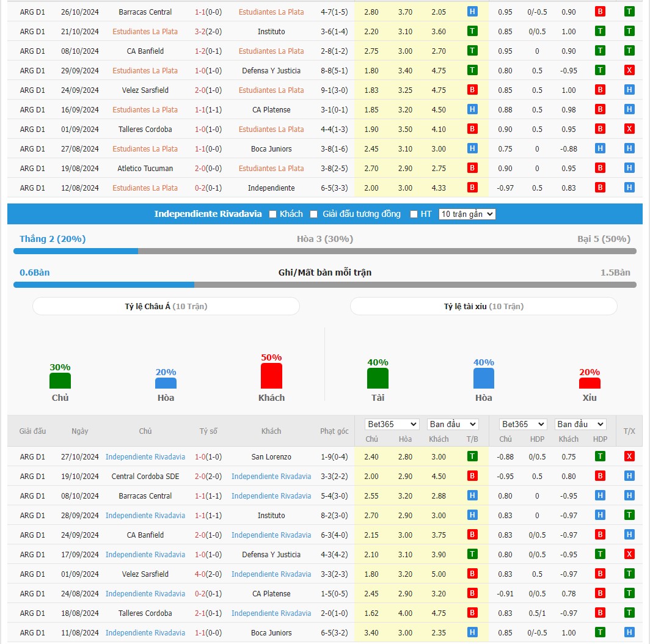Screen dimensions: 650x644
Task: Click the Giải đấu column header
Action: (32, 431)
